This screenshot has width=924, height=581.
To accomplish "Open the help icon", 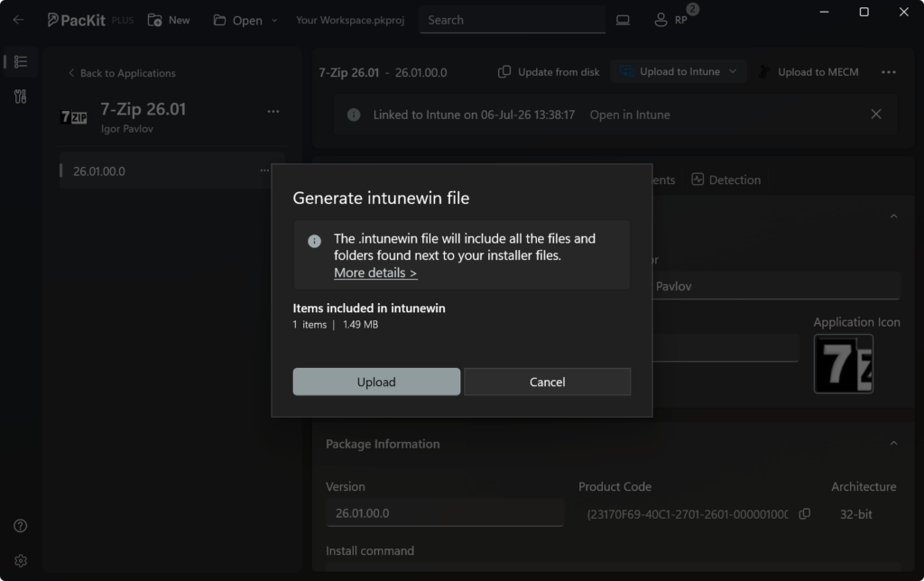I will point(21,526).
